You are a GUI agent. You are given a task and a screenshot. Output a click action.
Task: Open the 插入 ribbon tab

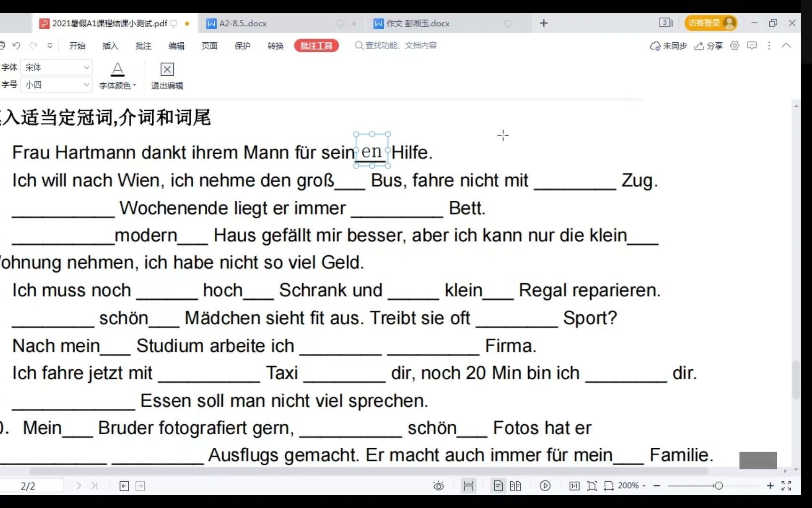pyautogui.click(x=110, y=46)
